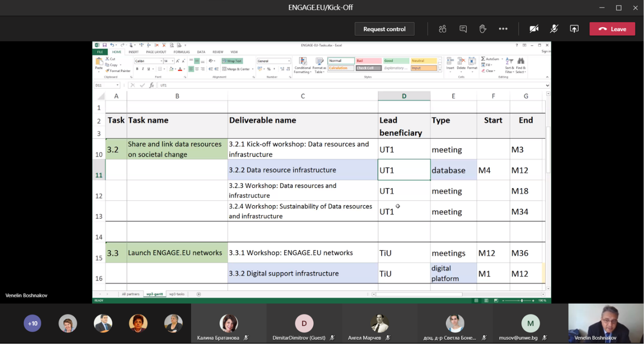Switch to the REVIEW ribbon tab

(218, 52)
